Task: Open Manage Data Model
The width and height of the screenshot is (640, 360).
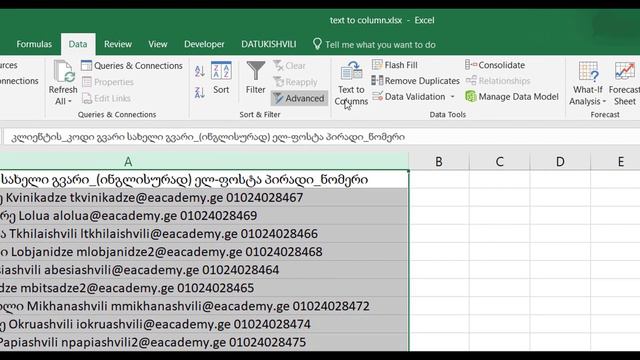Action: (512, 97)
